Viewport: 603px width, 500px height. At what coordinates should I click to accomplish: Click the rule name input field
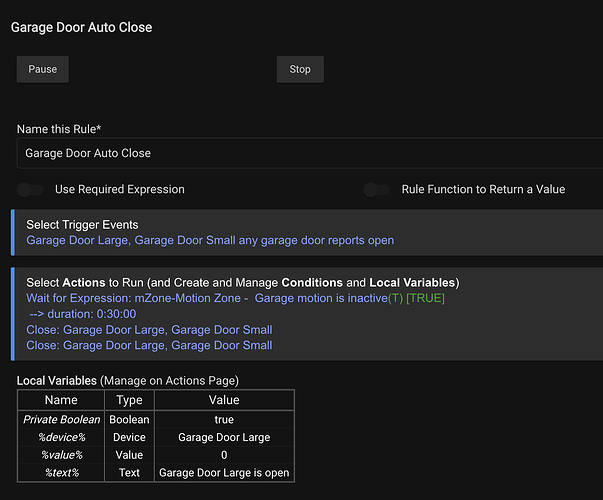pyautogui.click(x=310, y=153)
